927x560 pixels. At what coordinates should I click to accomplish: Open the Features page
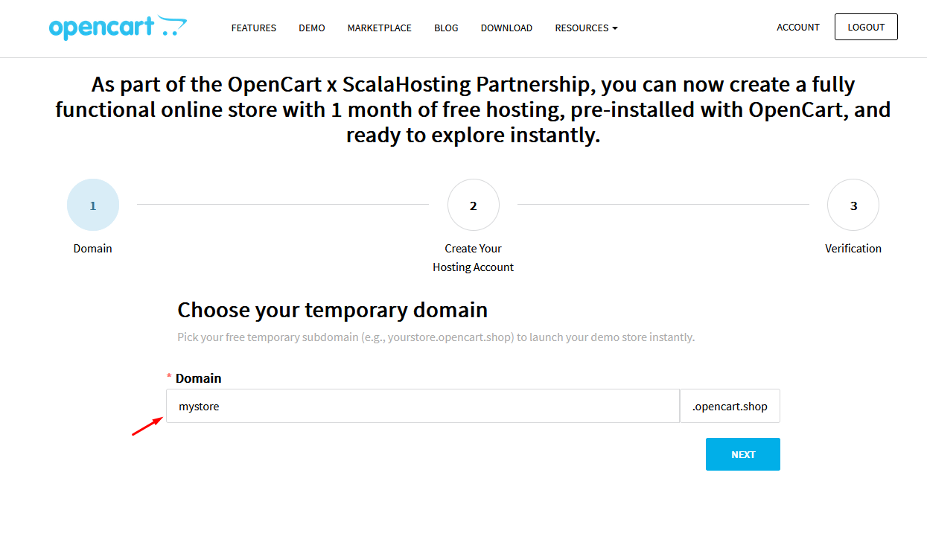[254, 28]
